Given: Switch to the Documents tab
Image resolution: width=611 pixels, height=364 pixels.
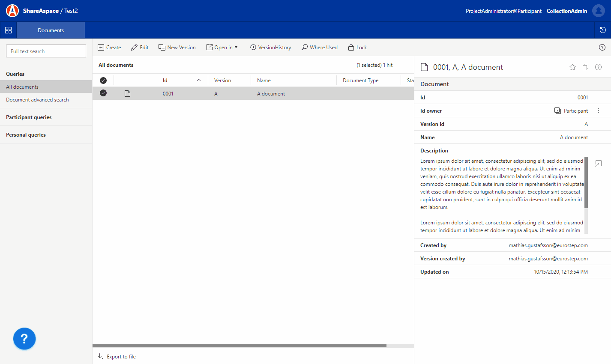Looking at the screenshot, I should point(51,30).
